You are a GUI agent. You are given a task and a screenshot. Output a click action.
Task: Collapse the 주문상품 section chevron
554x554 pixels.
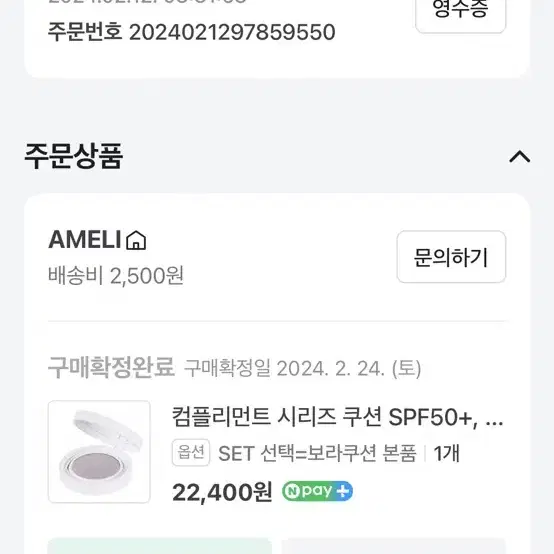point(519,156)
